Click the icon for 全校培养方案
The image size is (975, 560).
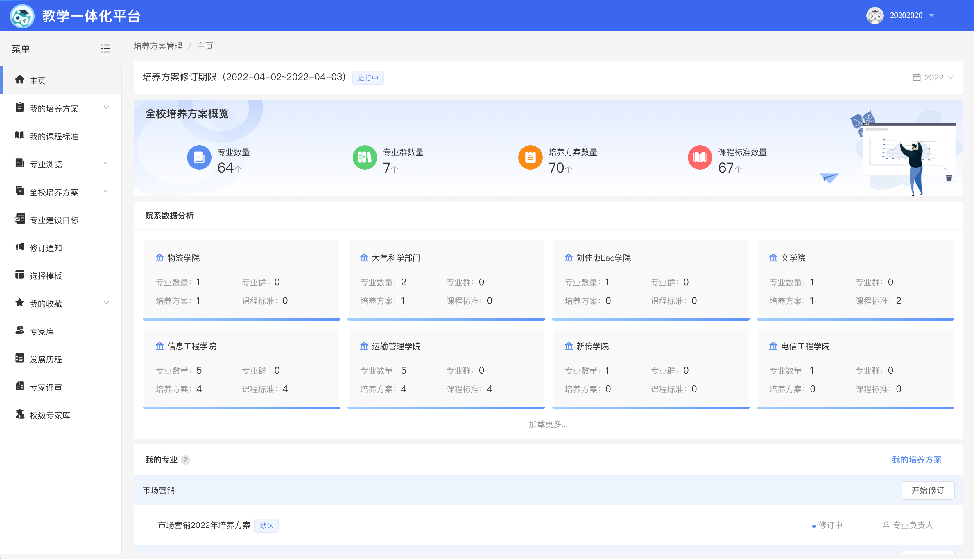[x=20, y=191]
